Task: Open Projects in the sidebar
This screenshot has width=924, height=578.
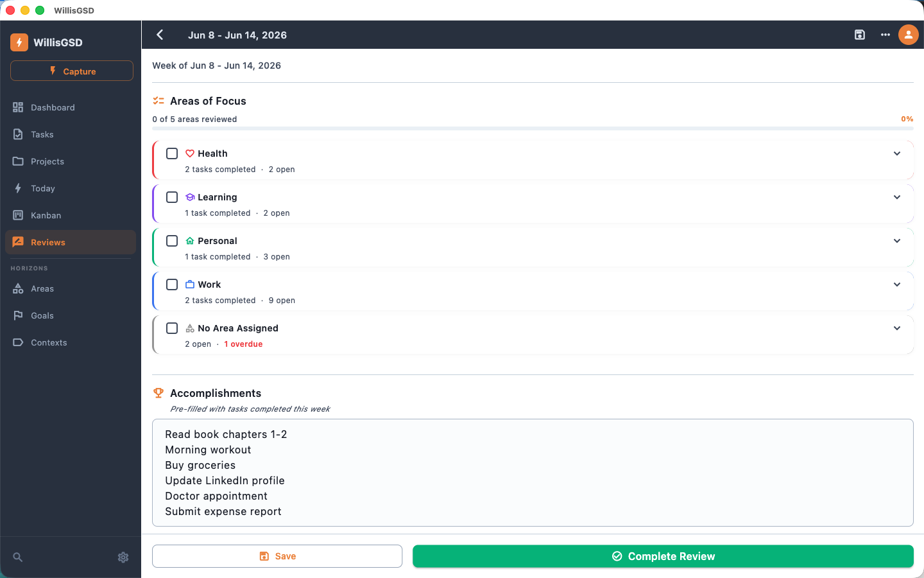Action: 71,161
